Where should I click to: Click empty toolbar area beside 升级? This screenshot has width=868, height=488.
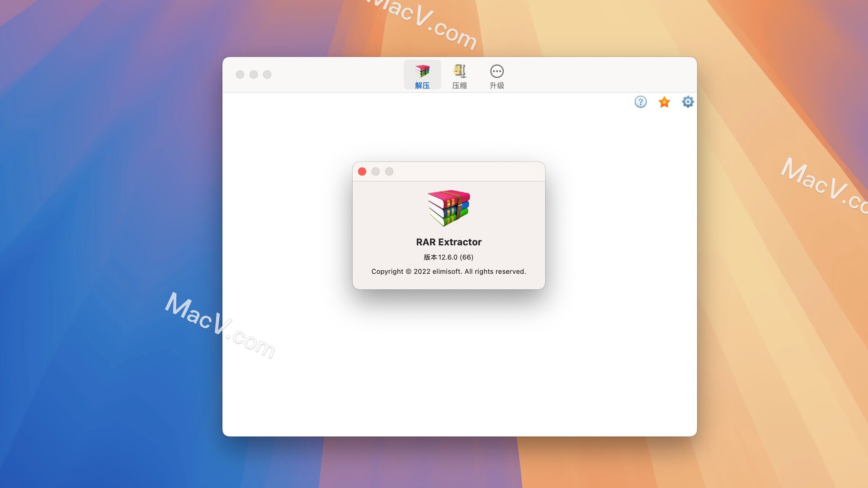588,75
